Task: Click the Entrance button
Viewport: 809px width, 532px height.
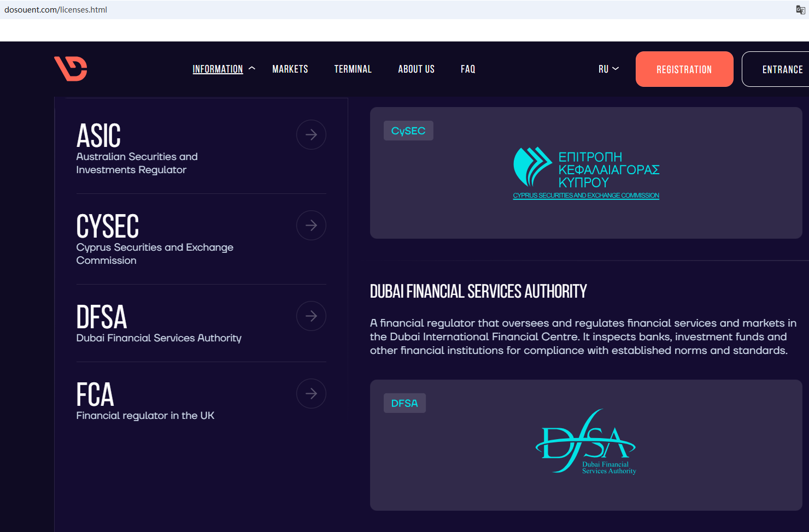Action: coord(782,69)
